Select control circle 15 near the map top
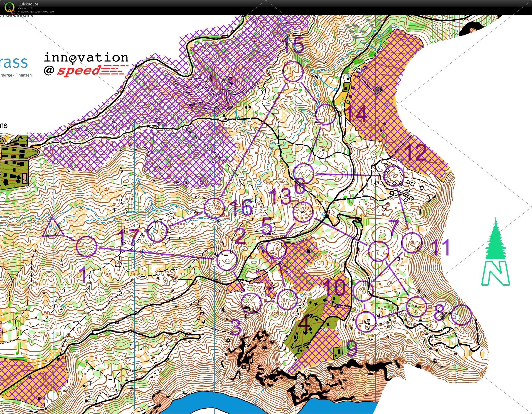The image size is (532, 414). click(293, 72)
